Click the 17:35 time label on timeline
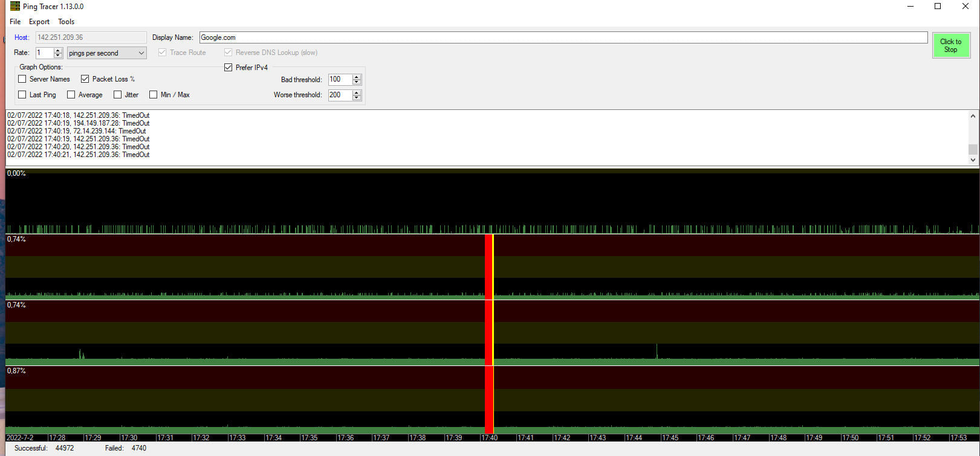This screenshot has height=456, width=980. click(310, 438)
